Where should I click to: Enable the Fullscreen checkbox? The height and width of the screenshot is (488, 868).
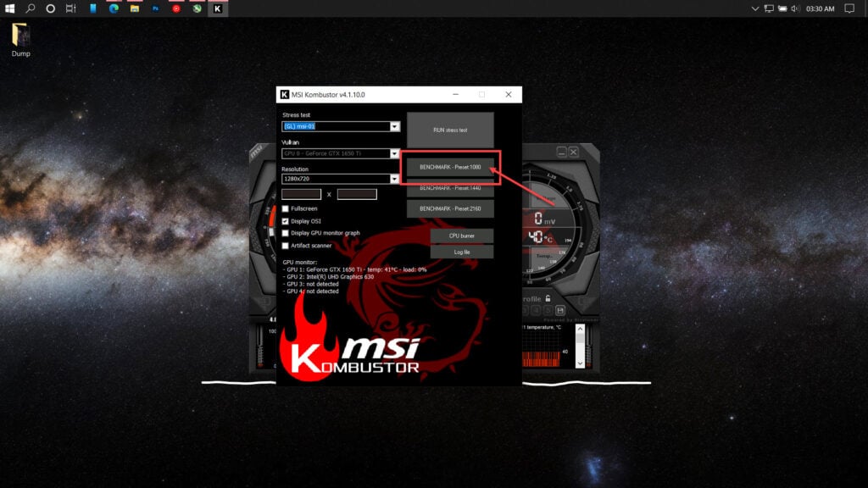(285, 208)
